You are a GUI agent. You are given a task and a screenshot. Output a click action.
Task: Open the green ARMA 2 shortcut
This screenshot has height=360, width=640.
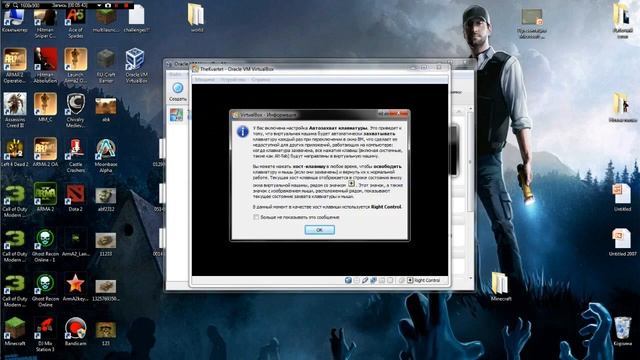point(45,197)
